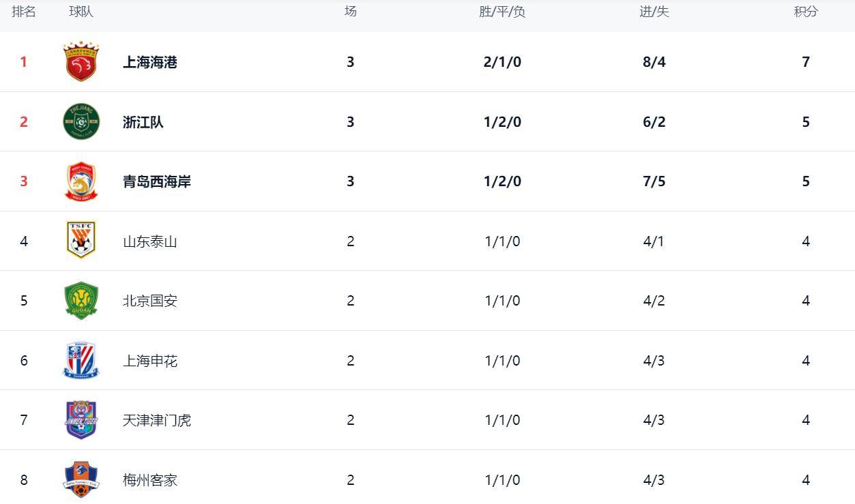Click the 青岛西海岸 team badge
The height and width of the screenshot is (504, 855).
[81, 181]
